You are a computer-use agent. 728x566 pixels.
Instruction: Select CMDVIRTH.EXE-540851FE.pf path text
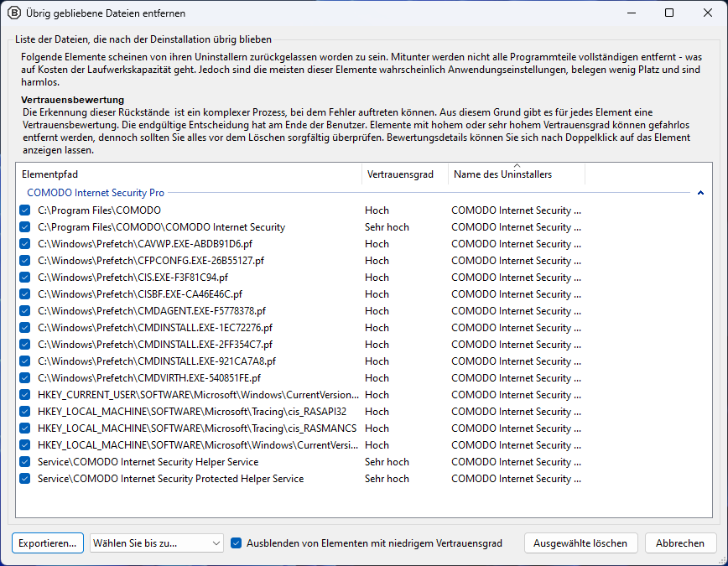tap(149, 377)
